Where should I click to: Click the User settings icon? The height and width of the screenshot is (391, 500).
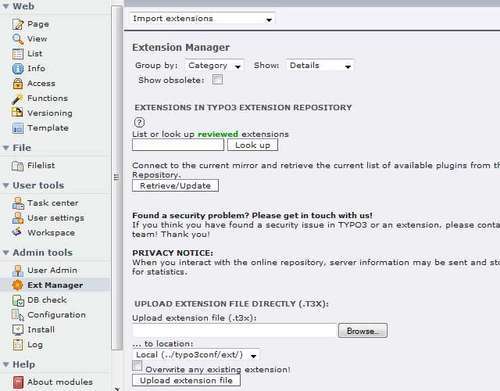pyautogui.click(x=18, y=218)
